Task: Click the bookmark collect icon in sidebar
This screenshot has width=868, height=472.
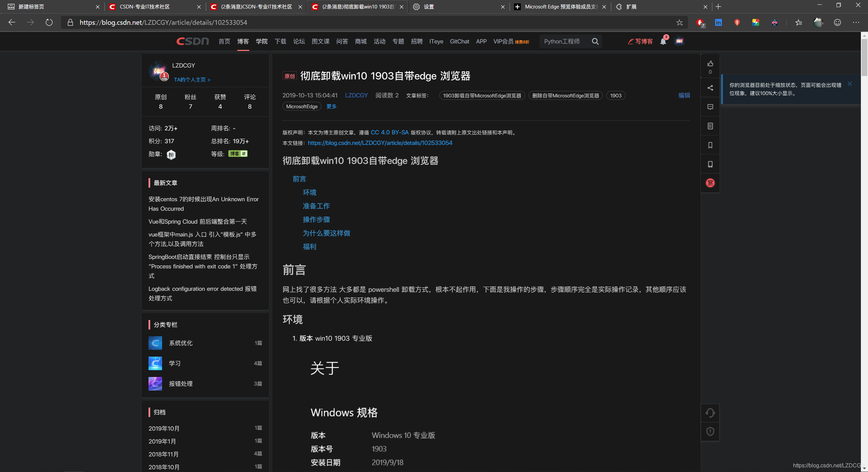Action: pos(710,145)
